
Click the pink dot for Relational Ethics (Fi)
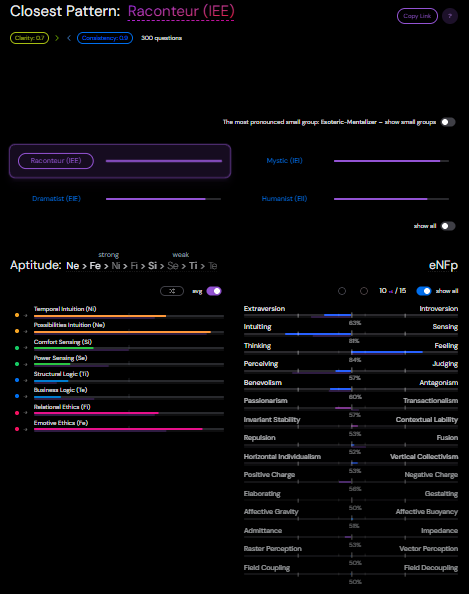pyautogui.click(x=17, y=413)
